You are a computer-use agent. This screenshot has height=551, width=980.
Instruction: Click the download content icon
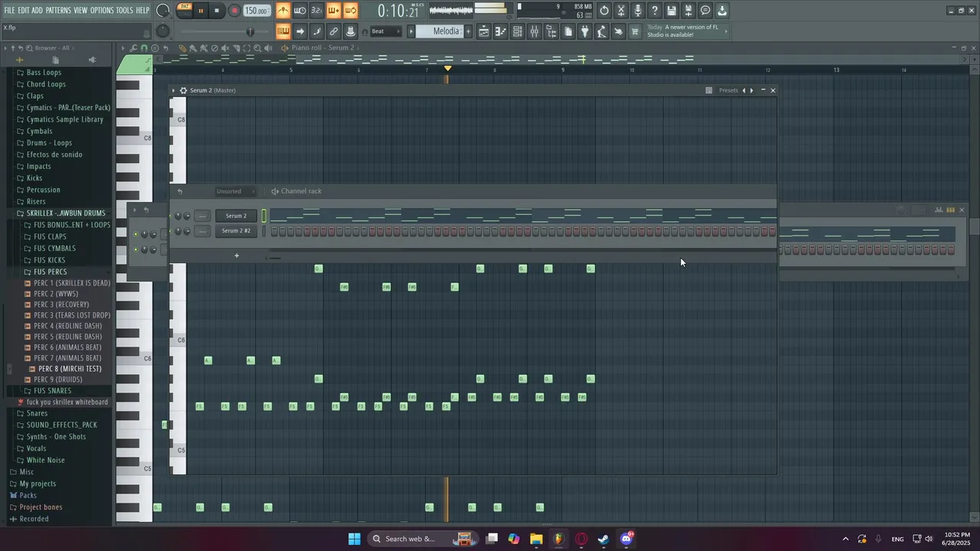(x=723, y=11)
